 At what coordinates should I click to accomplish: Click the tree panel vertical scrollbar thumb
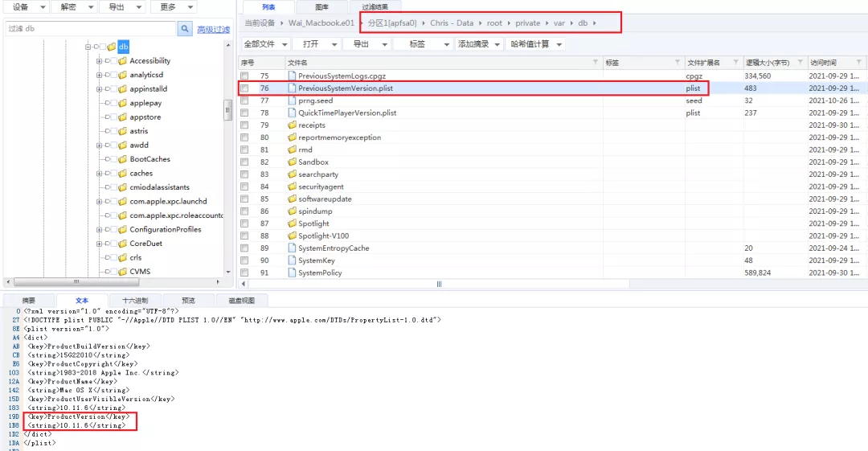coord(227,109)
